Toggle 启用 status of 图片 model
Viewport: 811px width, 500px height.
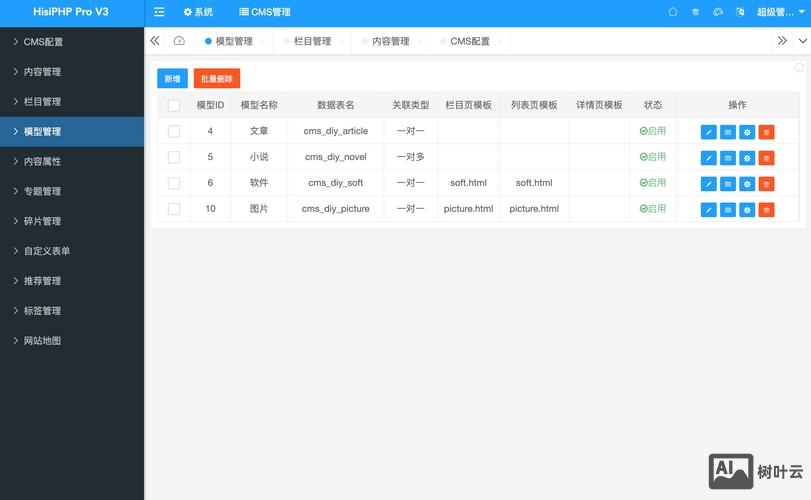tap(653, 209)
